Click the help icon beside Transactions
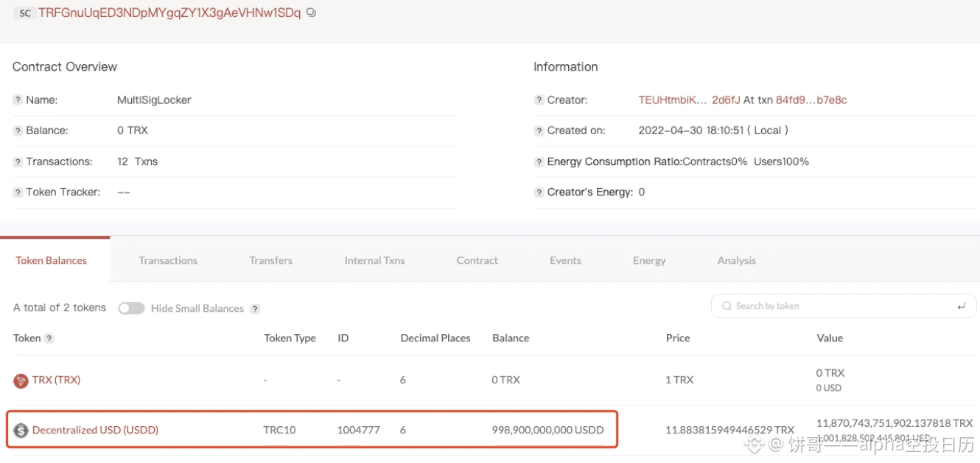The width and height of the screenshot is (980, 463). (x=18, y=161)
